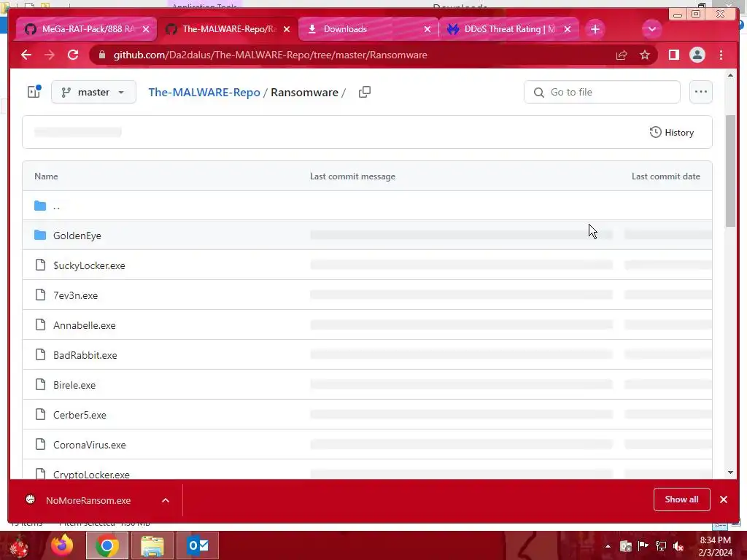Click file icon beside Annabelle.exe
Image resolution: width=747 pixels, height=560 pixels.
tap(41, 324)
